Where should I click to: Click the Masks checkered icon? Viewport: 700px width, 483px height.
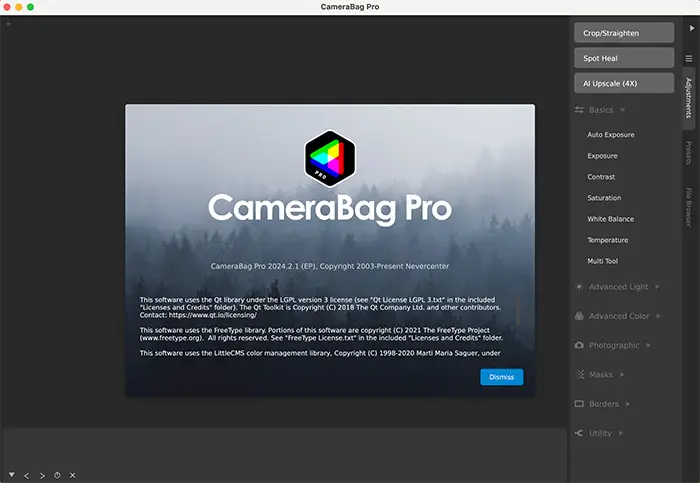[580, 375]
